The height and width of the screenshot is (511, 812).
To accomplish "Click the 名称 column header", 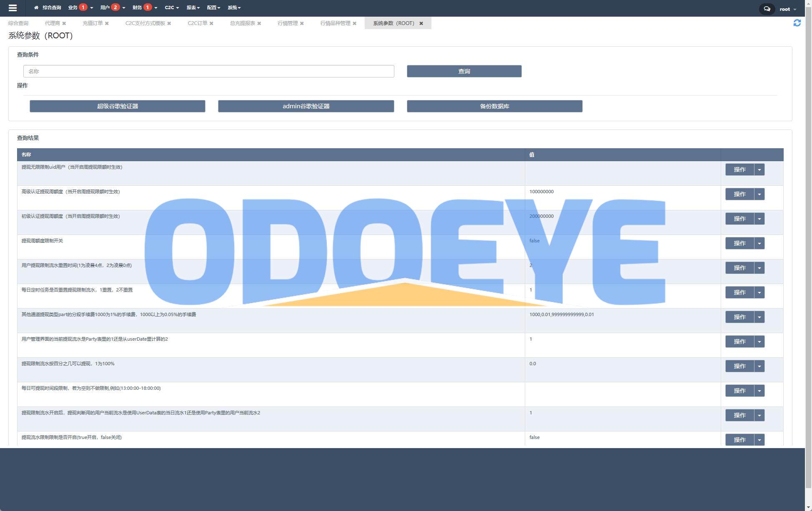I will click(x=271, y=155).
